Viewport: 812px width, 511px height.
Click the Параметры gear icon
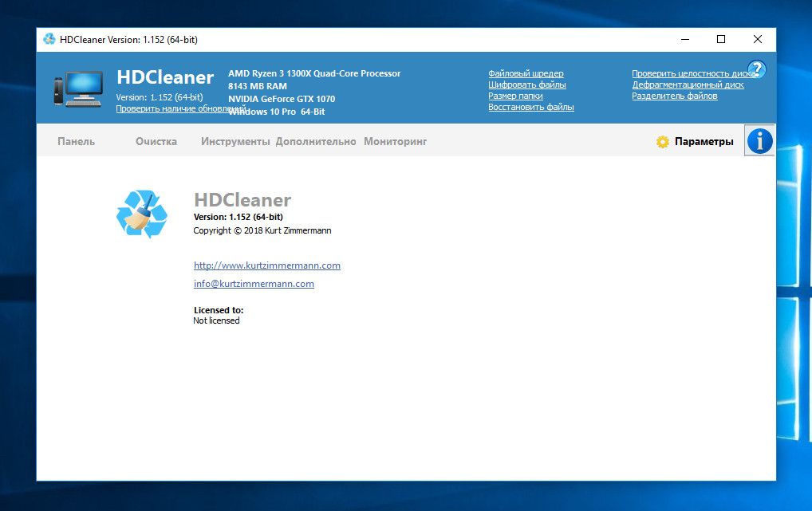tap(663, 142)
